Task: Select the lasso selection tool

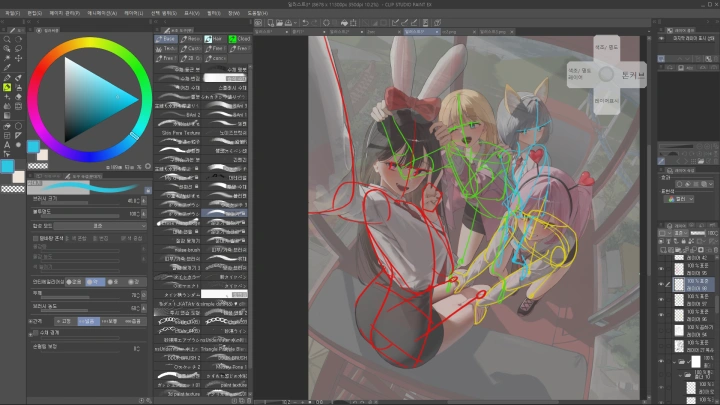Action: (18, 49)
